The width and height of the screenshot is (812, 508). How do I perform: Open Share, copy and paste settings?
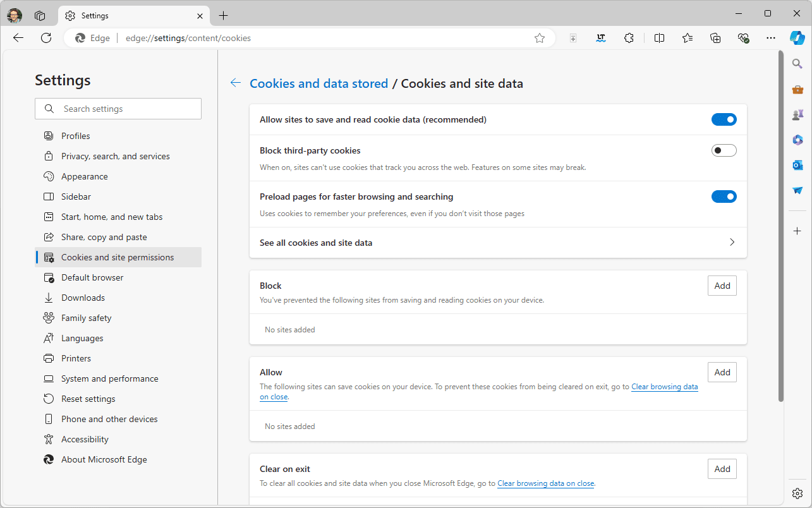tap(118, 237)
